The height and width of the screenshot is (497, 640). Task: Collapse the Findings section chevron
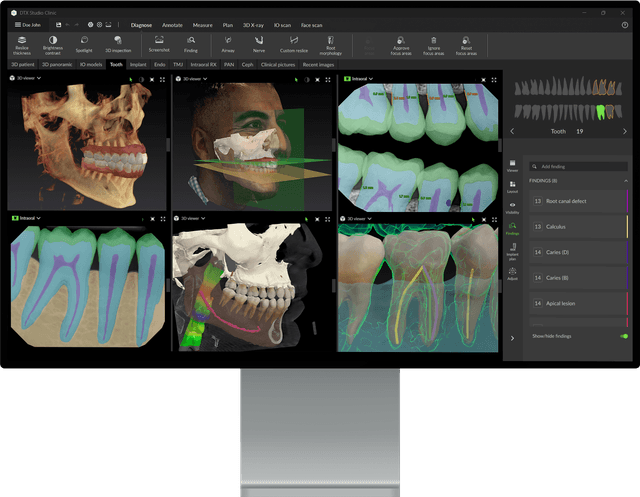(626, 181)
